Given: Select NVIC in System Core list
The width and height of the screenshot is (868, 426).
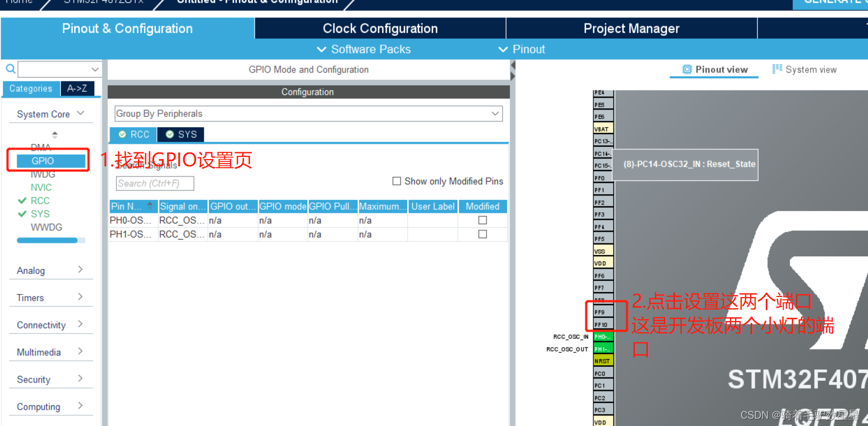Looking at the screenshot, I should pyautogui.click(x=41, y=188).
